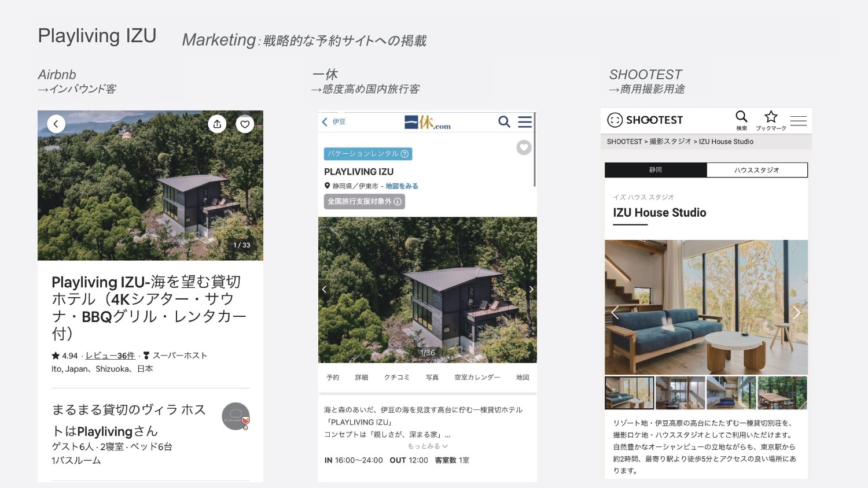Show next SHOOTEST studio photo
868x488 pixels.
797,312
